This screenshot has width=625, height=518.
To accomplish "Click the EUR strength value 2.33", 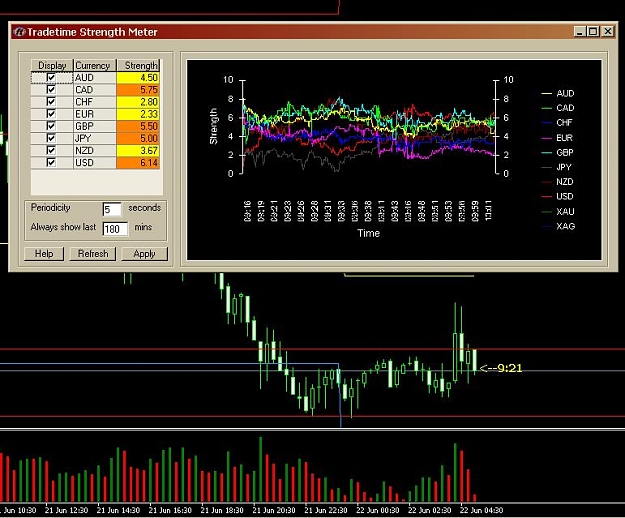I will [138, 114].
